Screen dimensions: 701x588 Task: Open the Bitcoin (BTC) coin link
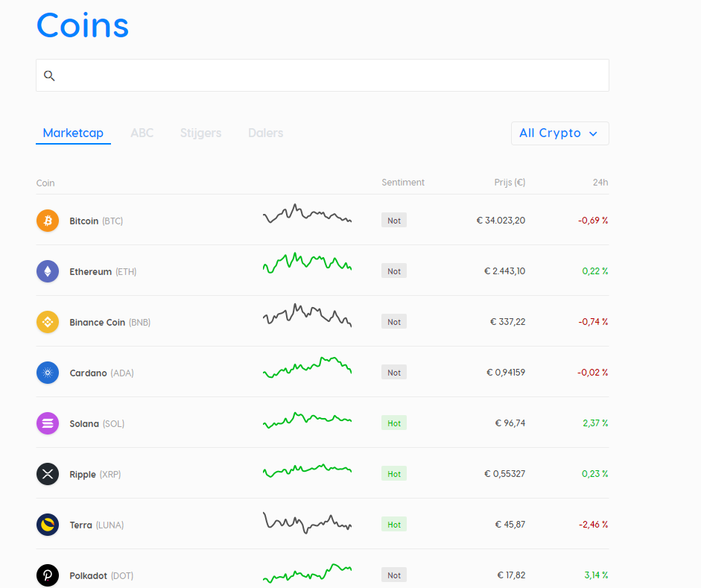click(x=96, y=221)
